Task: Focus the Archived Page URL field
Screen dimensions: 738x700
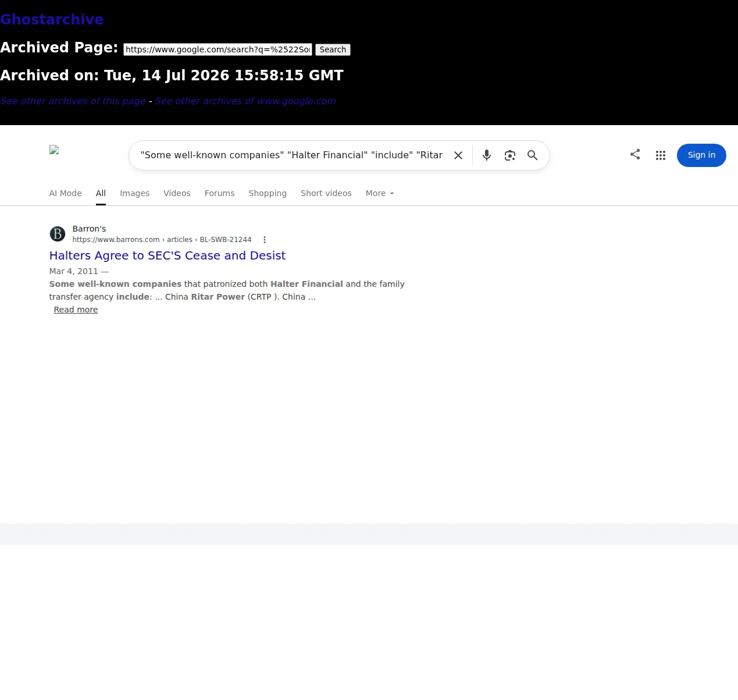Action: (218, 49)
